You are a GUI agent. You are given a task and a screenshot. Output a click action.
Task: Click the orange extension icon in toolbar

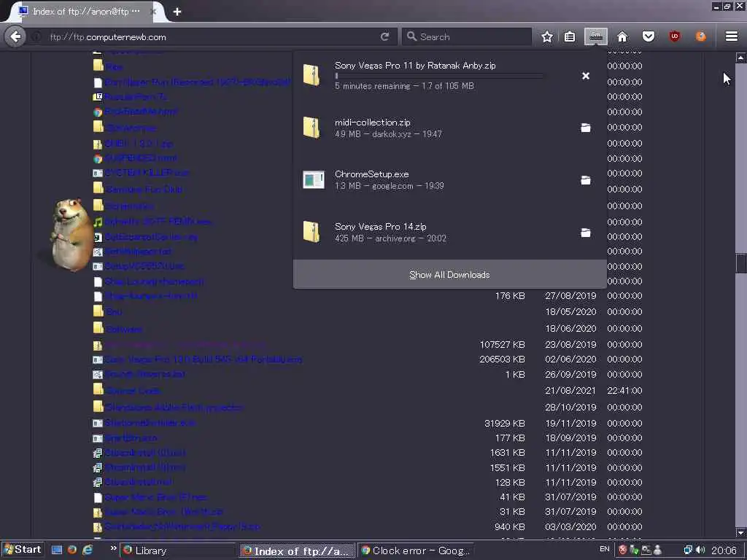(x=701, y=36)
